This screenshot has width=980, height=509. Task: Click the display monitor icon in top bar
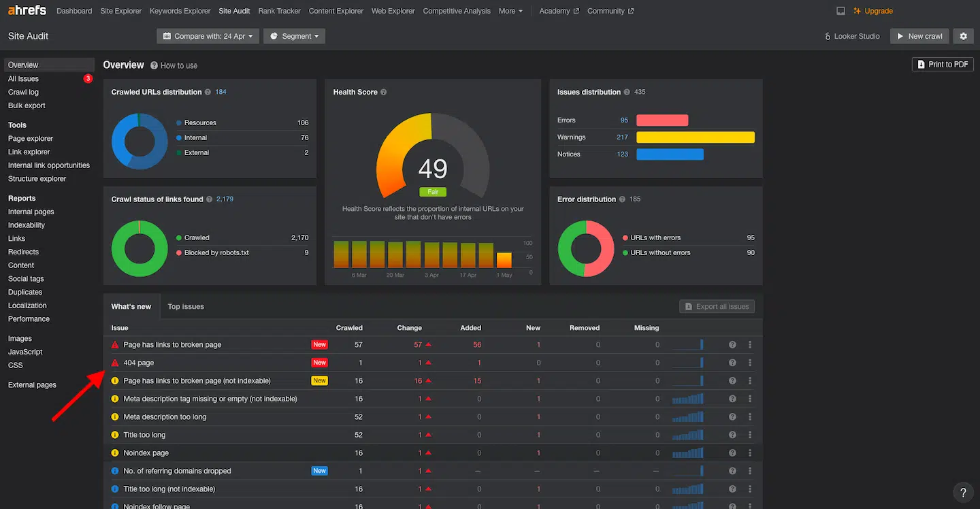pyautogui.click(x=840, y=11)
